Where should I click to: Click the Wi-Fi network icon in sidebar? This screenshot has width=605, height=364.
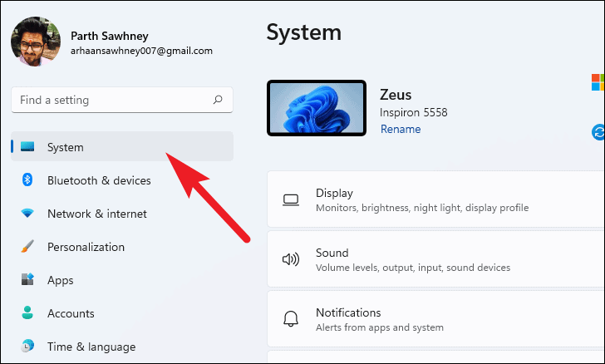27,213
